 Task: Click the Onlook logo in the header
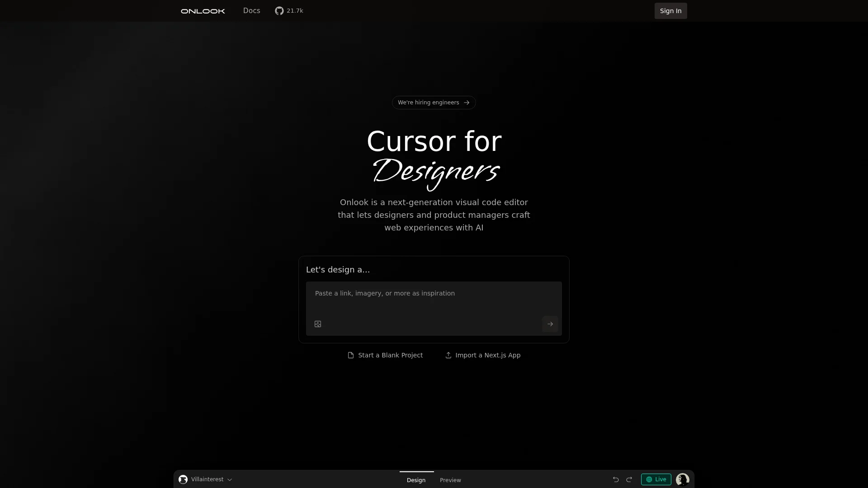(203, 10)
